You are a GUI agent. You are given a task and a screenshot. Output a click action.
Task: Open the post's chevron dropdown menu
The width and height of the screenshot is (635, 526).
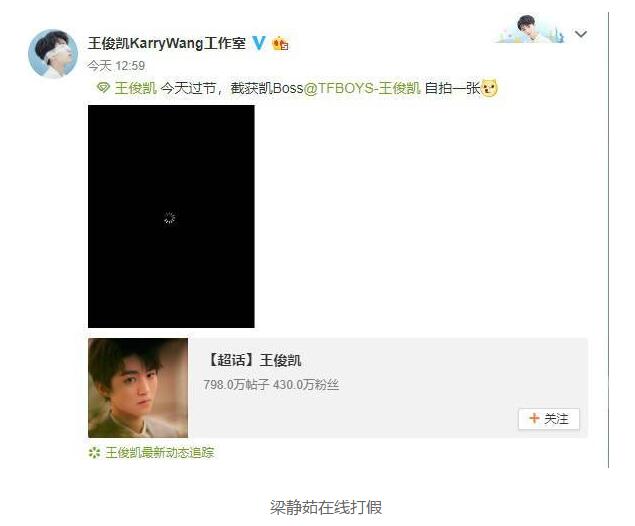coord(581,34)
